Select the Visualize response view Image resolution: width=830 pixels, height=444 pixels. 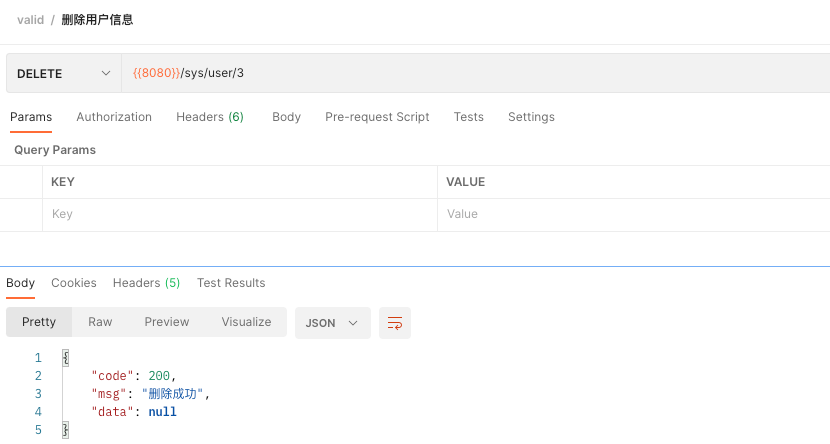[x=246, y=322]
